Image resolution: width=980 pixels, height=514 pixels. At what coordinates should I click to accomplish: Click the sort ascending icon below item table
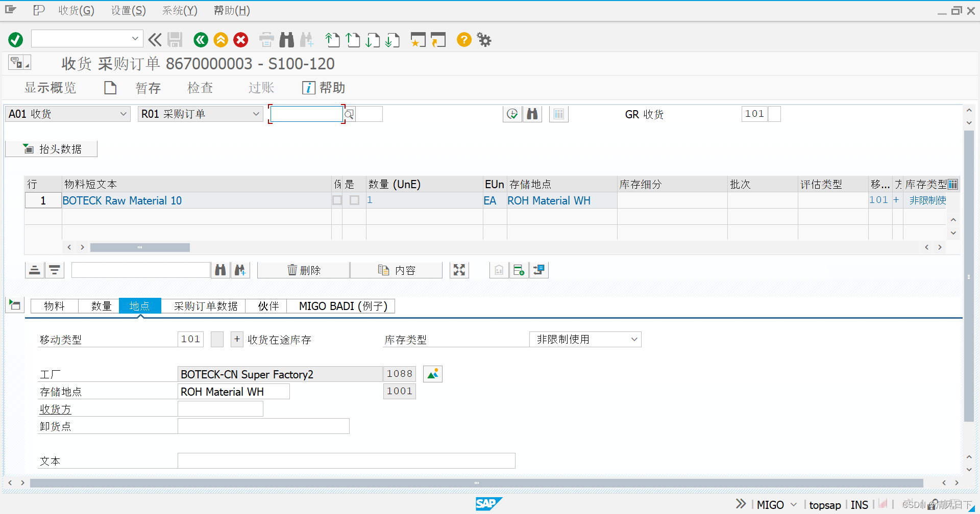[35, 270]
